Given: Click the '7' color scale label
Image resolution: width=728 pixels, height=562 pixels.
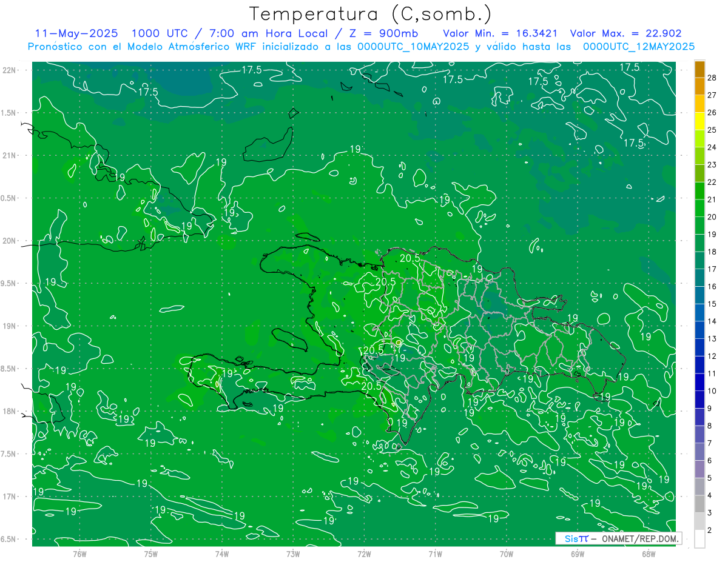Looking at the screenshot, I should (710, 443).
